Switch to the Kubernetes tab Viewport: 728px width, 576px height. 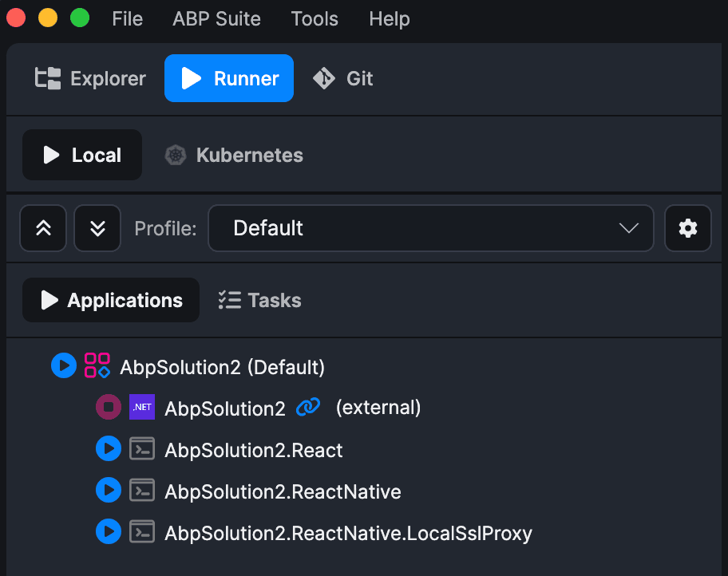click(234, 155)
